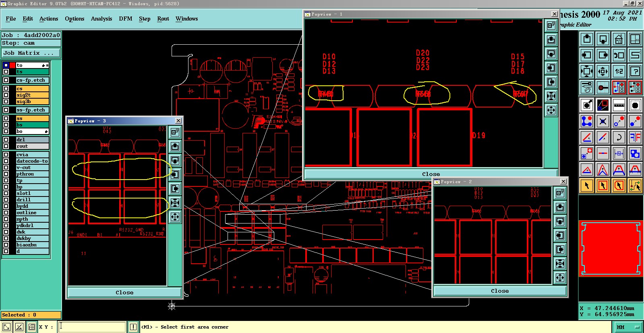
Task: Click the Job Matrix ... button
Action: [x=31, y=53]
